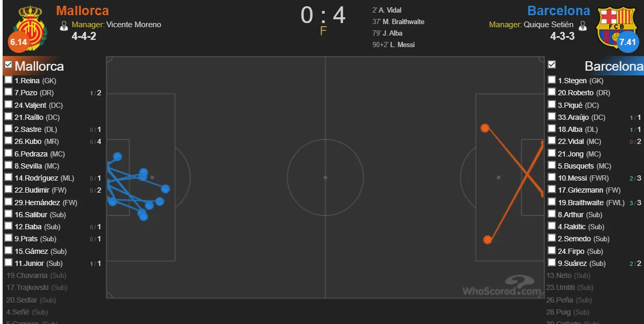
Task: Click the upper orange Barcelona marker on the pitch
Action: click(x=485, y=128)
